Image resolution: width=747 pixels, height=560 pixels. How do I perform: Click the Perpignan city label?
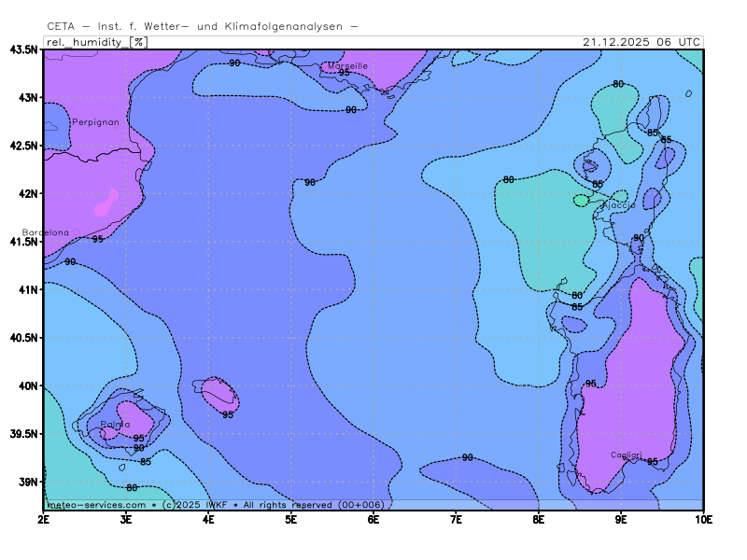[x=94, y=122]
